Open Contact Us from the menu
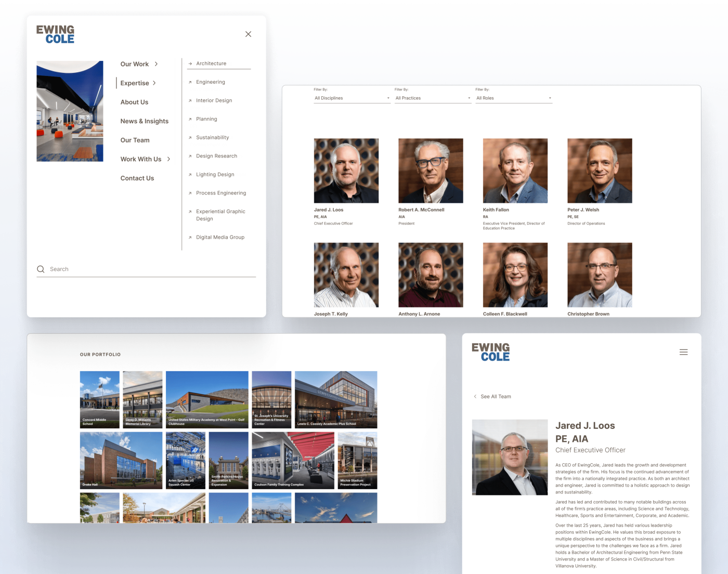The height and width of the screenshot is (574, 728). coord(137,178)
